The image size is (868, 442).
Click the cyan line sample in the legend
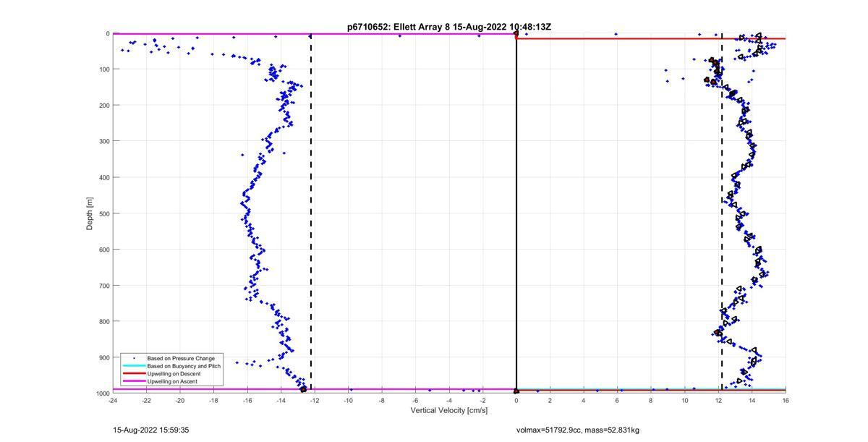134,366
